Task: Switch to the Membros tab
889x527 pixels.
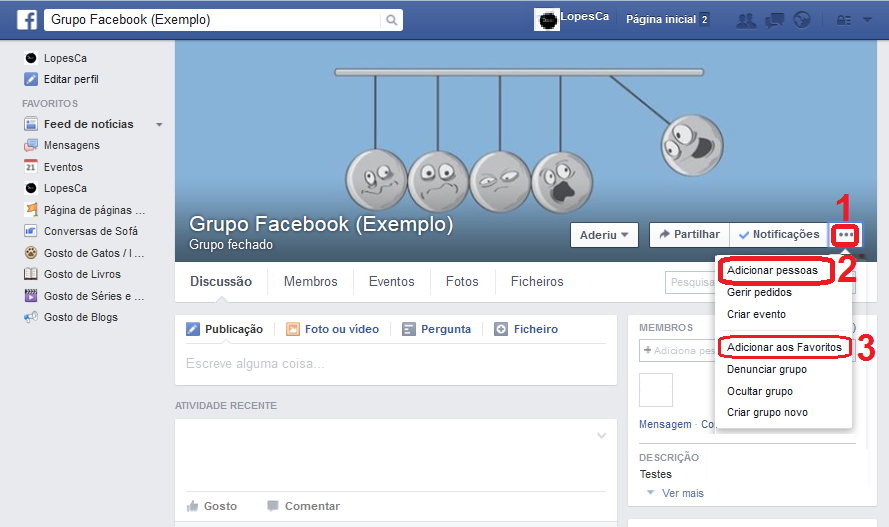Action: point(311,282)
